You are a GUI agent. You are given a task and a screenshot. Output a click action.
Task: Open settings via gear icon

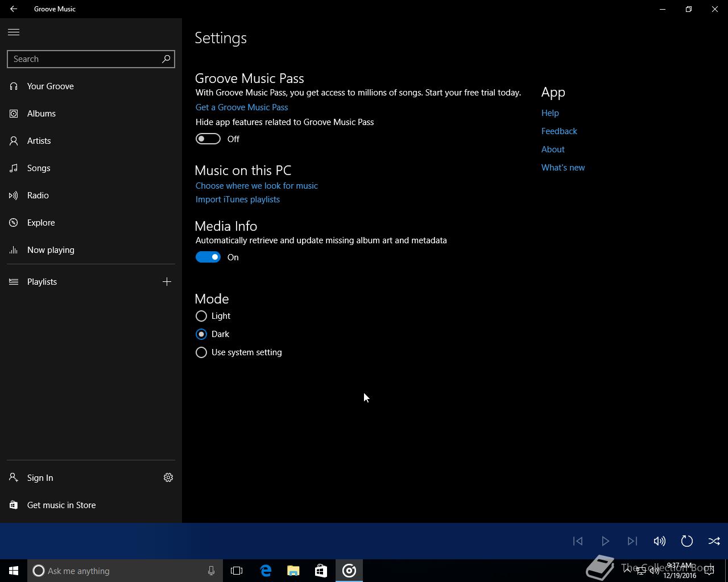coord(168,478)
